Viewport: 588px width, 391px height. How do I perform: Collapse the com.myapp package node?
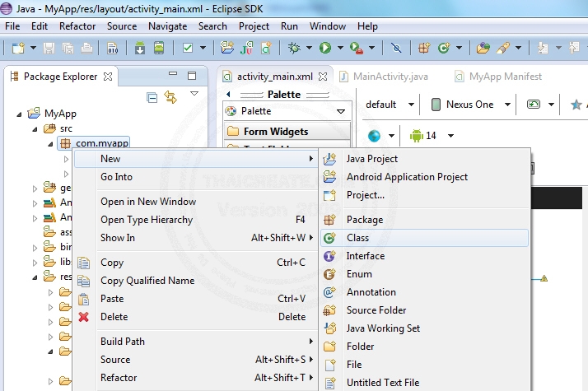point(50,144)
